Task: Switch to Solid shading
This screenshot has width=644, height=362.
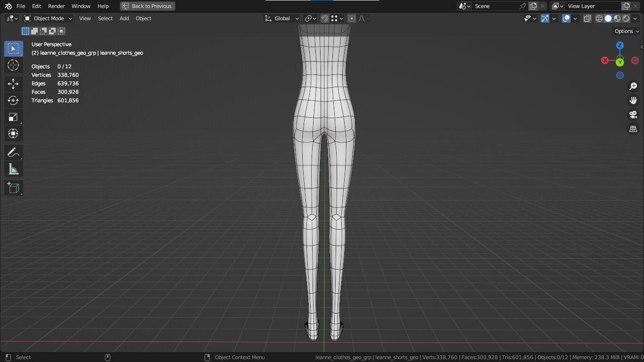Action: [608, 18]
